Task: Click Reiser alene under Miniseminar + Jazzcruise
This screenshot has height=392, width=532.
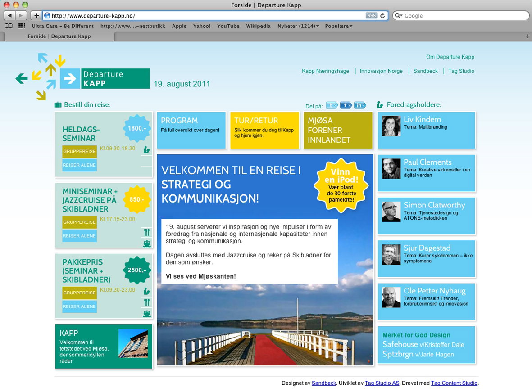Action: tap(79, 236)
